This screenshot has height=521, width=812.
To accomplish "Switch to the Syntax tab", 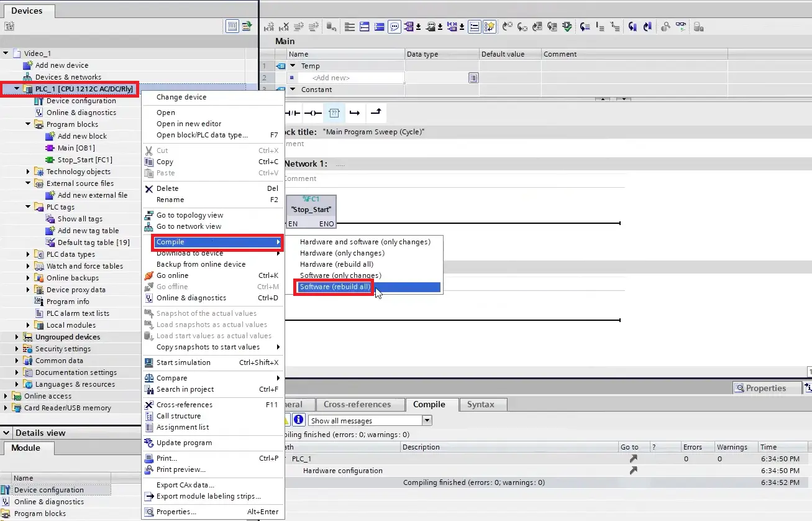I will coord(482,404).
